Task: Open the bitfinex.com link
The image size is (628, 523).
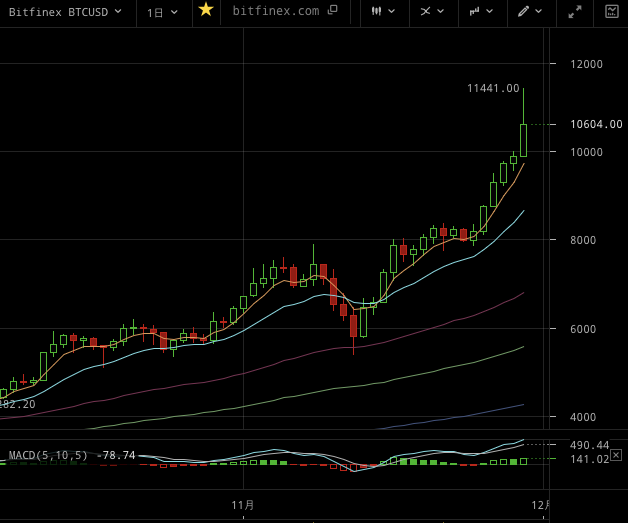Action: pyautogui.click(x=276, y=11)
